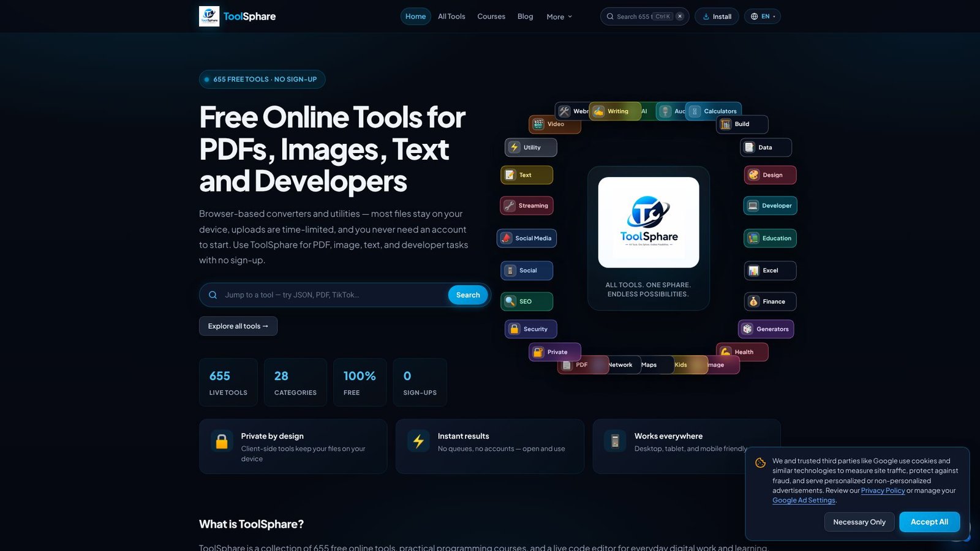
Task: Select the Text category chip
Action: 527,175
